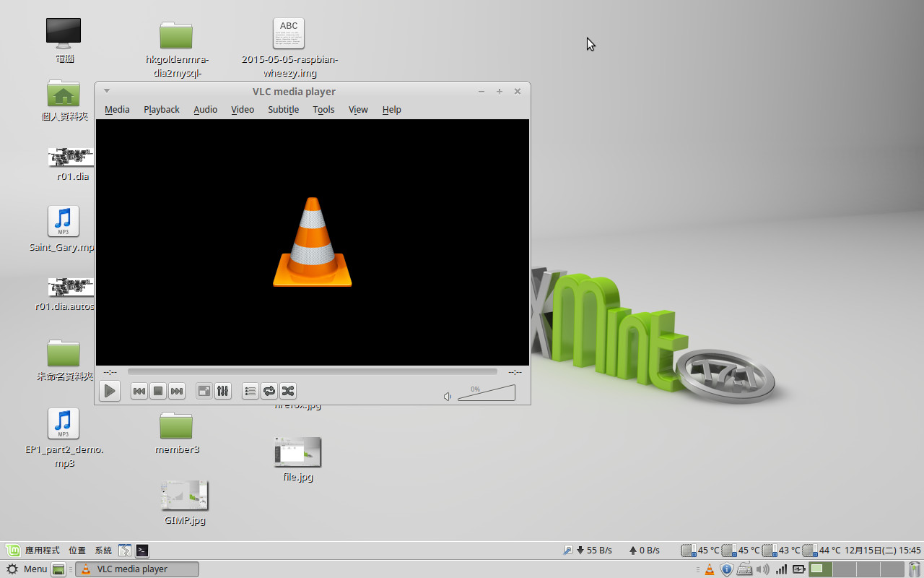Open system volume speaker tray icon
This screenshot has width=924, height=578.
[x=763, y=569]
